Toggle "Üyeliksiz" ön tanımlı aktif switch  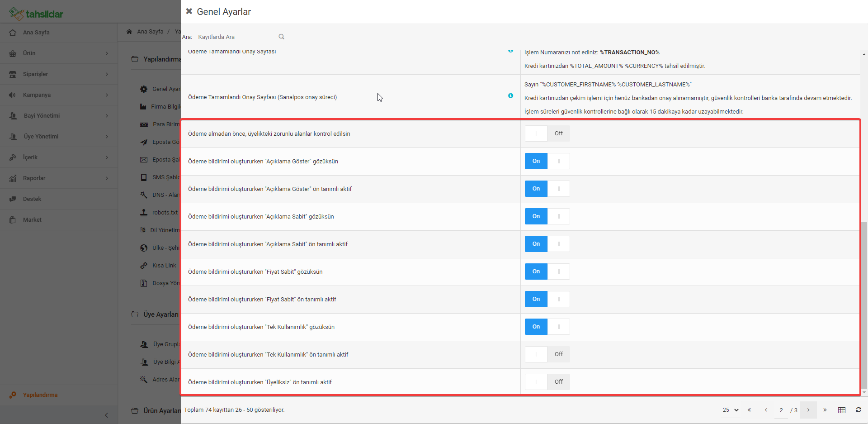pyautogui.click(x=547, y=382)
